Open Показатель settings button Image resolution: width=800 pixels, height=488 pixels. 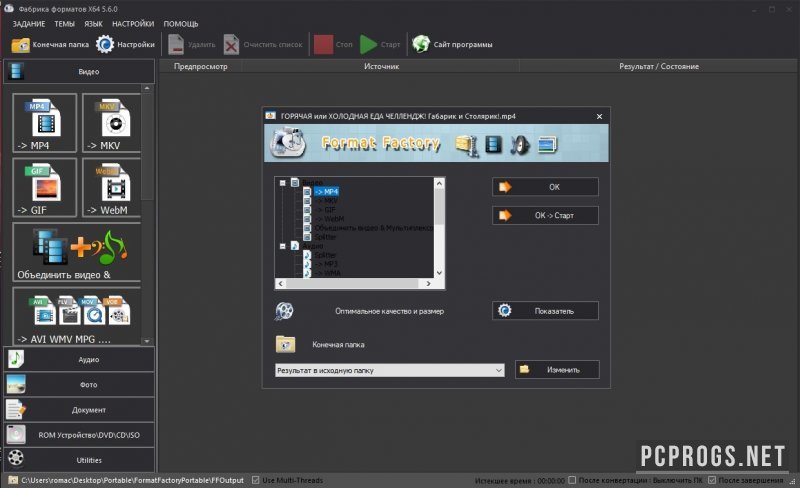[545, 311]
